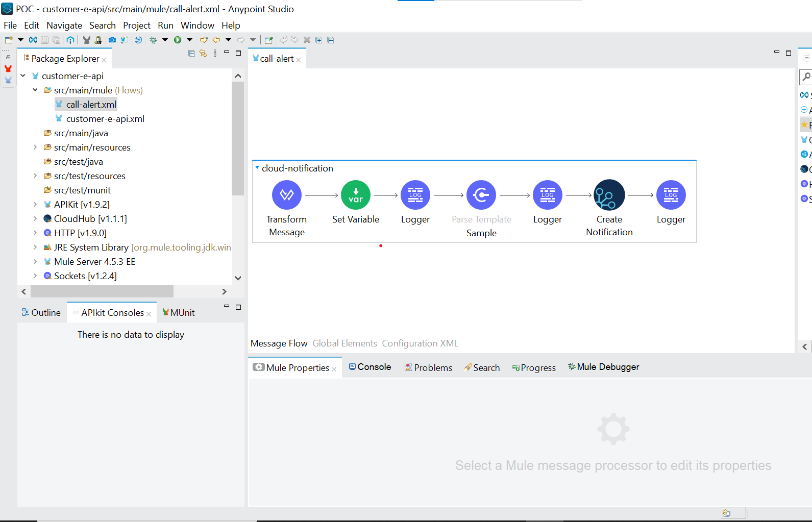Click Package Explorer horizontal scrollbar

(x=102, y=291)
